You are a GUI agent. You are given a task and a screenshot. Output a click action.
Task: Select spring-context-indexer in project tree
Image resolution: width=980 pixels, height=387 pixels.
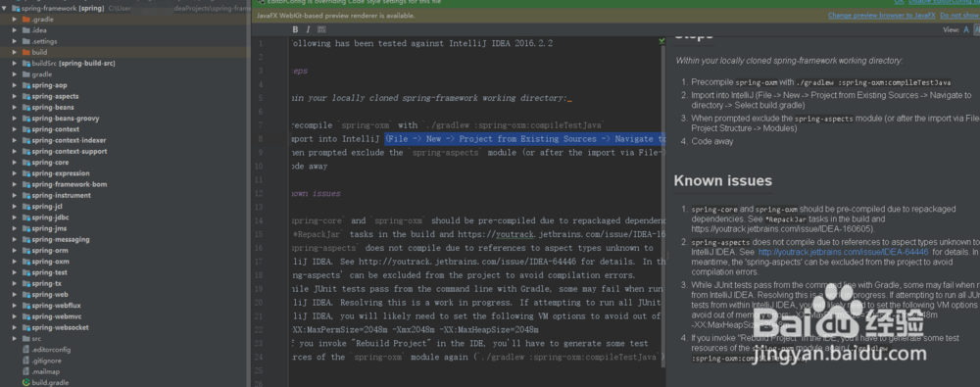(69, 140)
